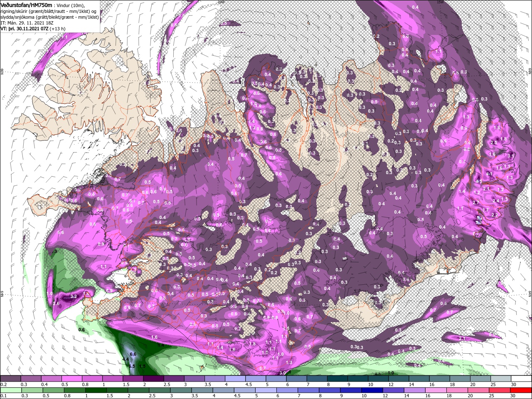Click the 3.2 precipitation value on the map

[x=74, y=296]
